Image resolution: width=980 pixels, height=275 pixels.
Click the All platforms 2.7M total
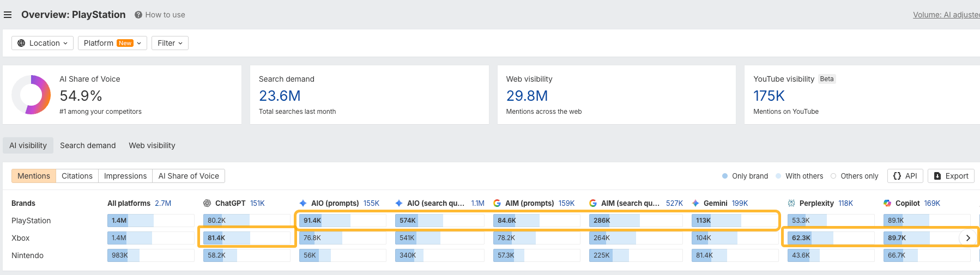[163, 203]
